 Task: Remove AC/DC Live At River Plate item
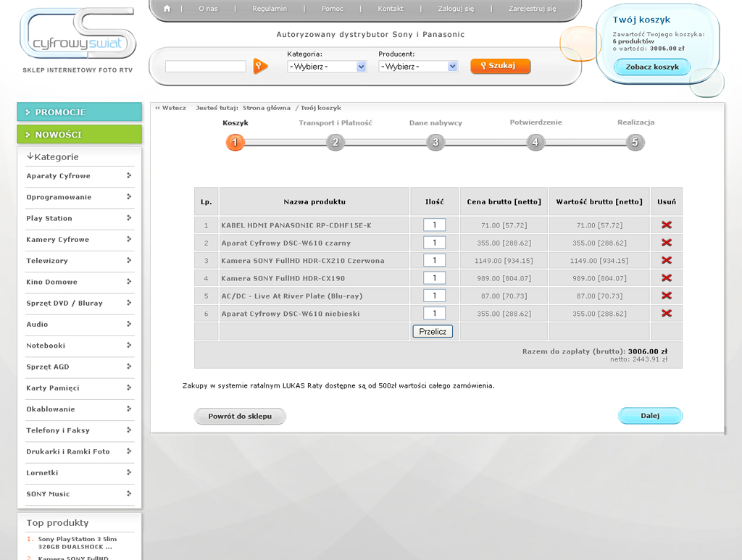[x=666, y=296]
